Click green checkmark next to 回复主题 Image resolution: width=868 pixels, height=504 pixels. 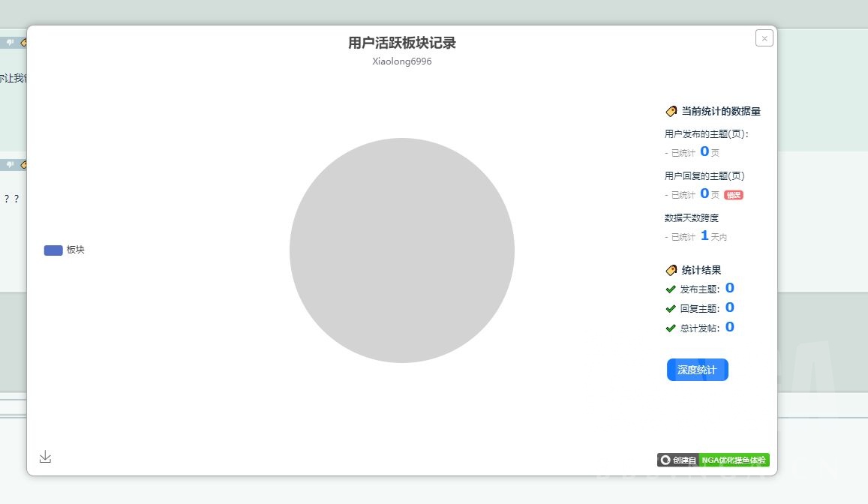(x=671, y=309)
